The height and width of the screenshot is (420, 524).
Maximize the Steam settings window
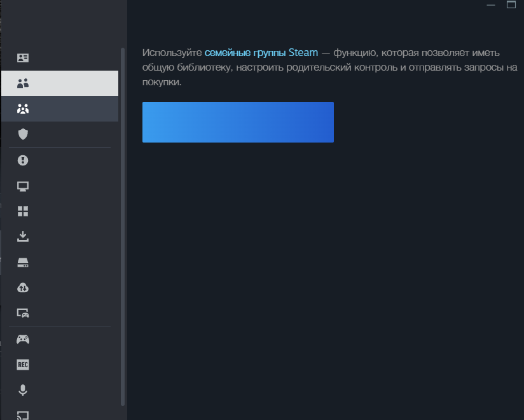(x=511, y=5)
